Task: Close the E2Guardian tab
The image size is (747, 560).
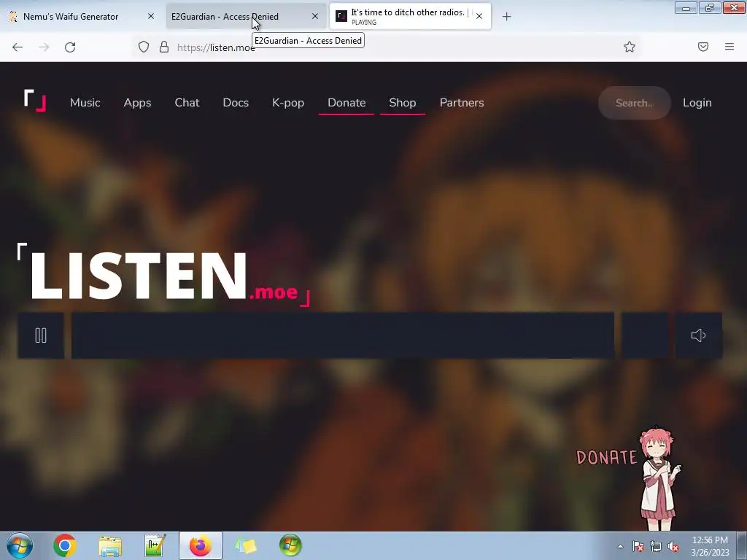Action: point(315,16)
